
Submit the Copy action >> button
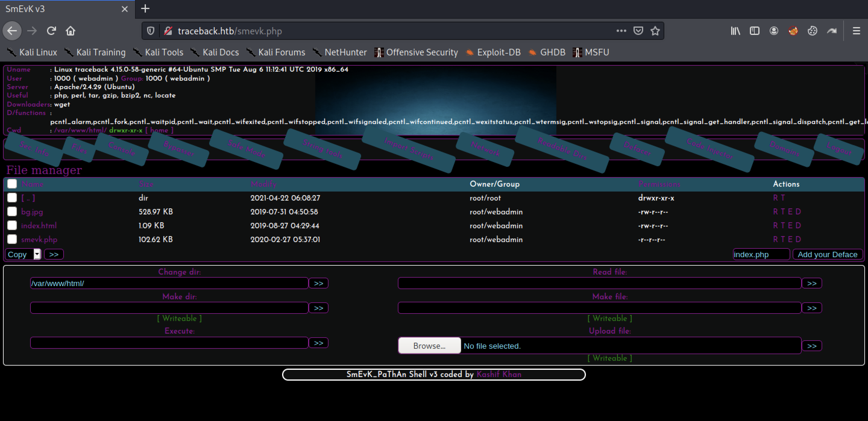pyautogui.click(x=54, y=254)
